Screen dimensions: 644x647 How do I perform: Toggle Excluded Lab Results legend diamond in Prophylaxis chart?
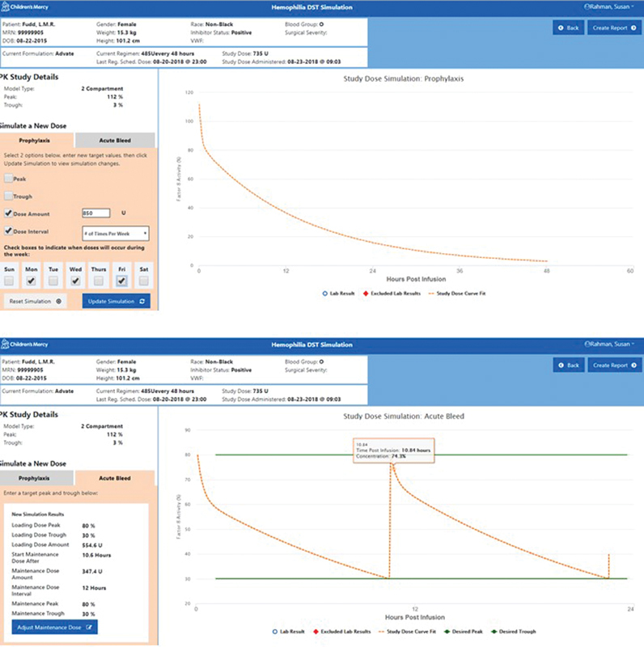pyautogui.click(x=366, y=294)
